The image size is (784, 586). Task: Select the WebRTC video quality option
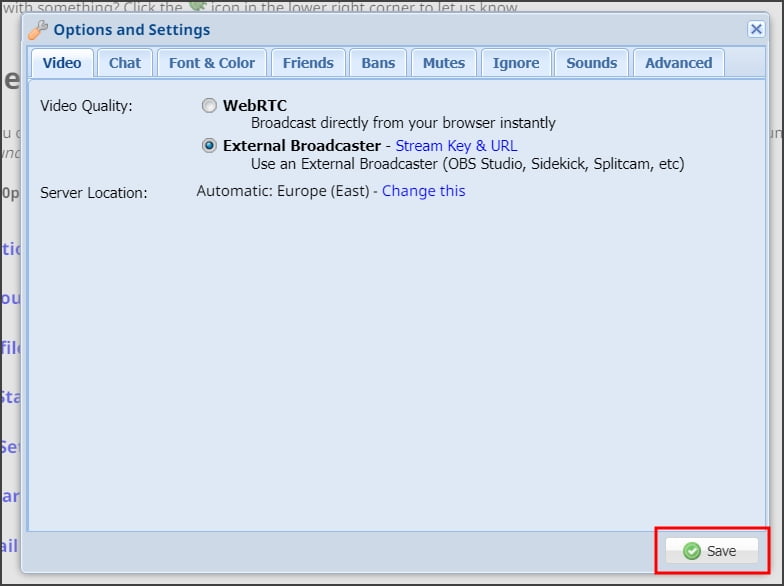[x=209, y=106]
